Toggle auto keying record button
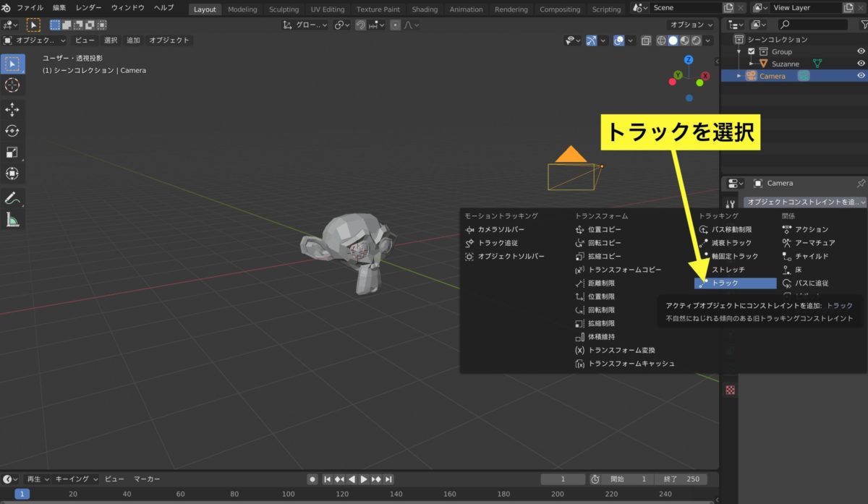 click(312, 479)
